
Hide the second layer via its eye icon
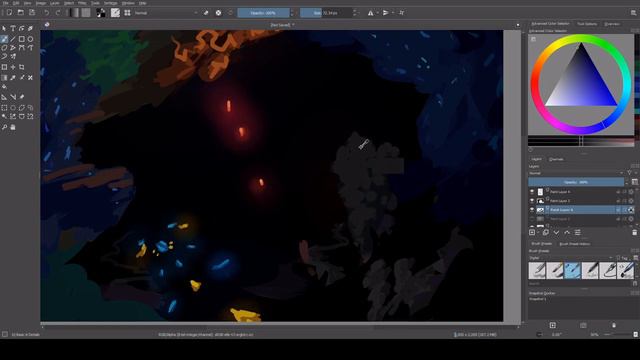pos(532,200)
